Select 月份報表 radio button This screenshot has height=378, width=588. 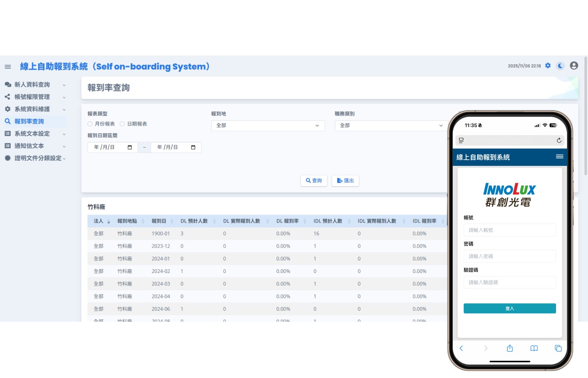(90, 124)
